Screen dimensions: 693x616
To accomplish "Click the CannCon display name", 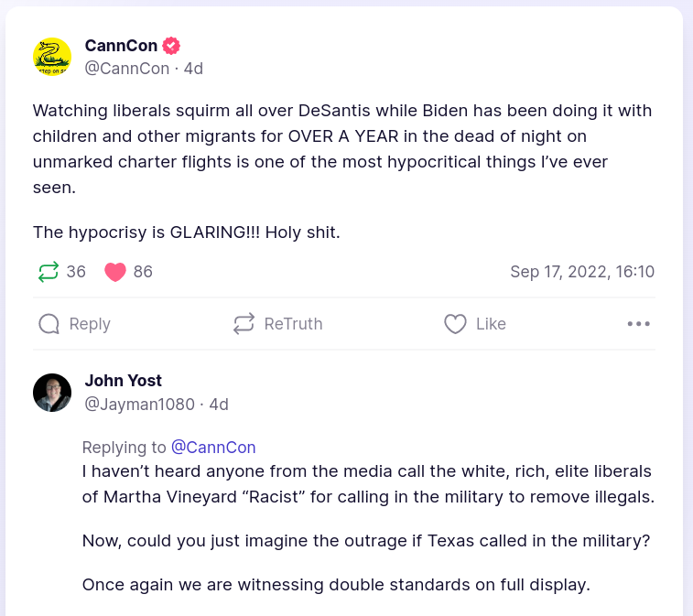I will click(121, 46).
